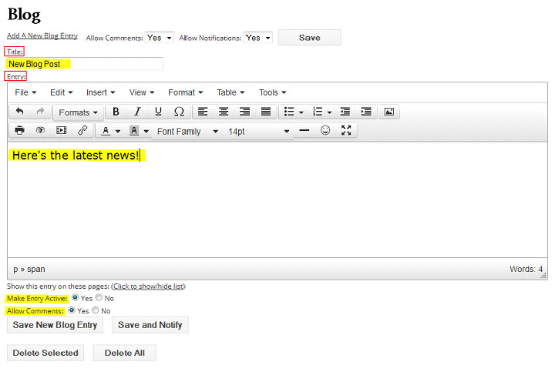The image size is (555, 392).
Task: Open the Format menu
Action: (186, 92)
